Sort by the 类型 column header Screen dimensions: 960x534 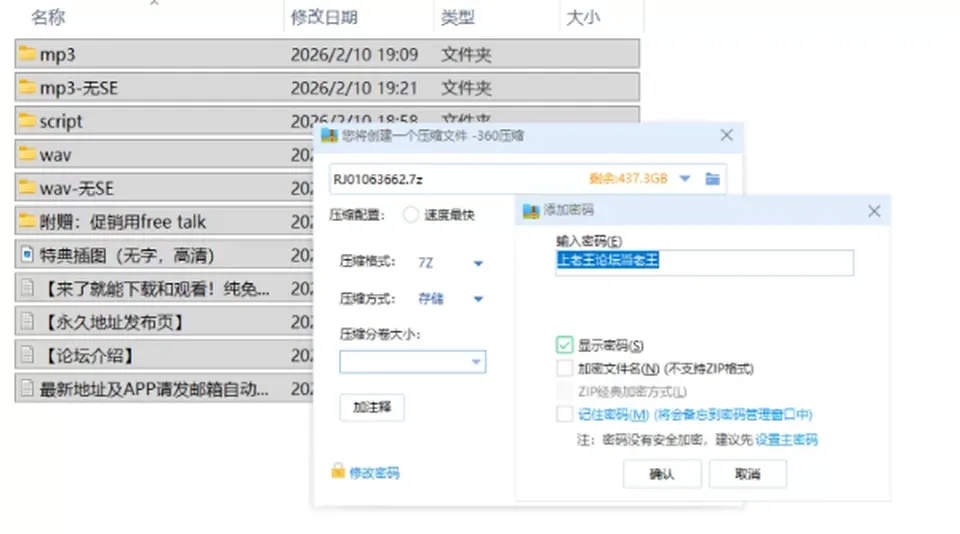pos(458,17)
